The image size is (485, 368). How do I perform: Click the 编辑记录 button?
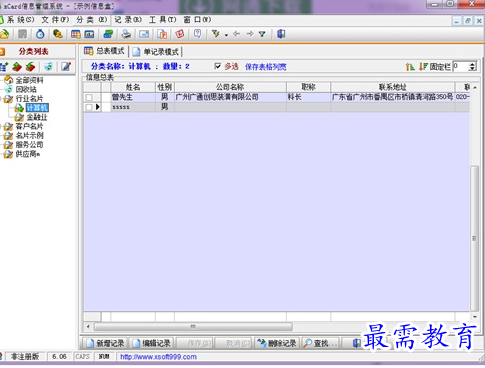pos(152,343)
